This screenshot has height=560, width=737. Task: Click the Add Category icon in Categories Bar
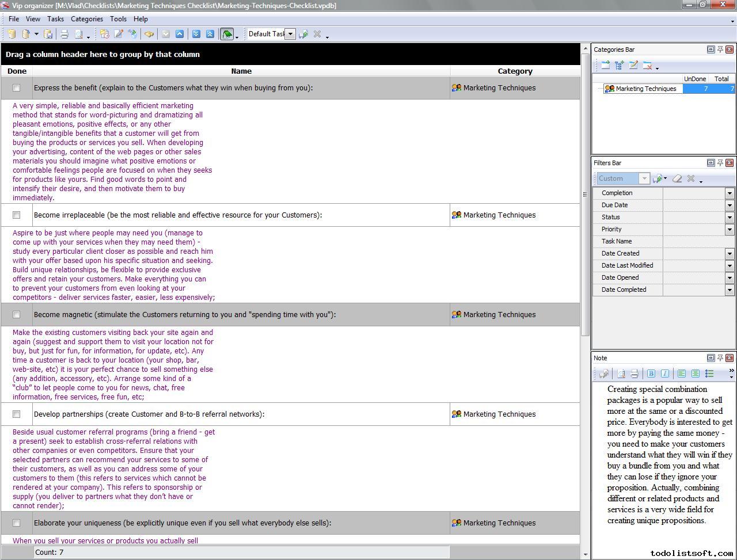(x=605, y=66)
